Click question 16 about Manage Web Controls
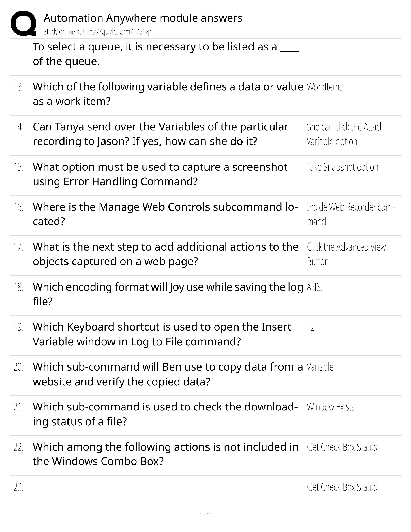The image size is (411, 532). pyautogui.click(x=165, y=214)
